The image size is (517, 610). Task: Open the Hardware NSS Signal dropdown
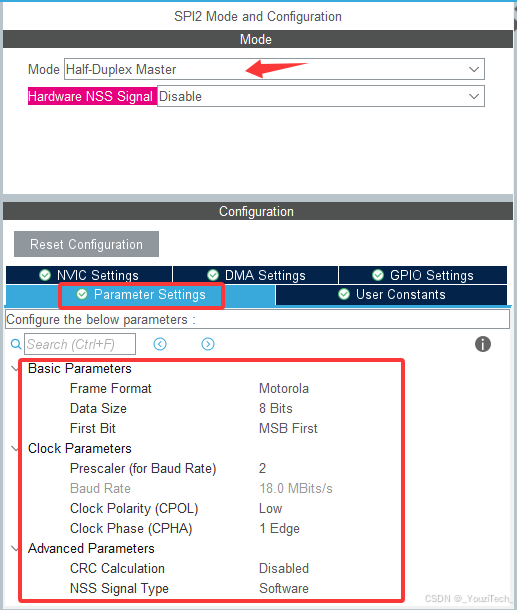point(321,96)
